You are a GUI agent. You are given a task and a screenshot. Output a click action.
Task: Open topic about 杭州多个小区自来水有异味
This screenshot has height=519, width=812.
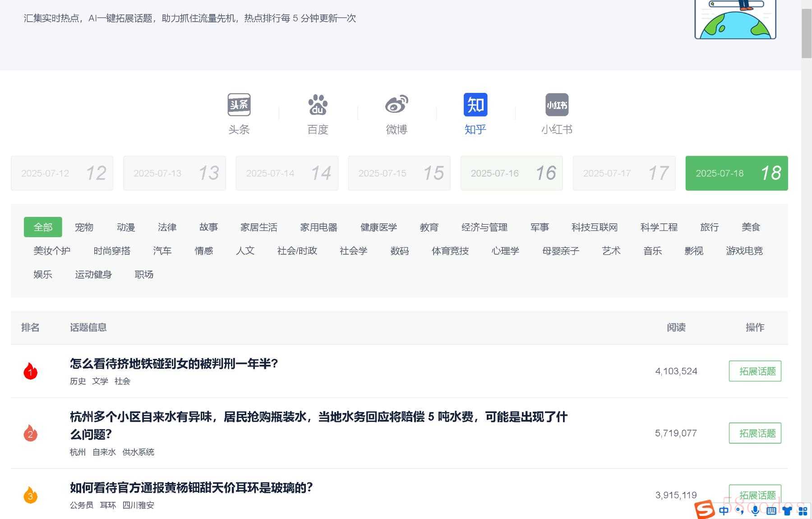(x=318, y=425)
